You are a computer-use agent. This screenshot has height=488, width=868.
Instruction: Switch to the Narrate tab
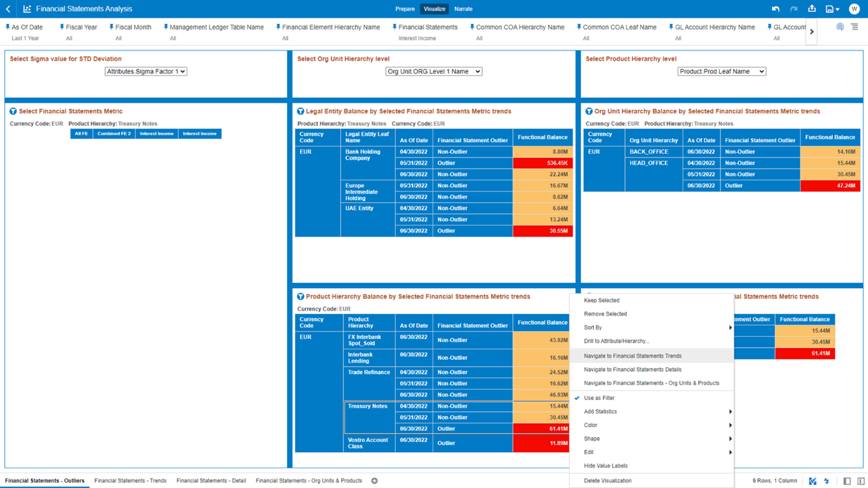463,9
